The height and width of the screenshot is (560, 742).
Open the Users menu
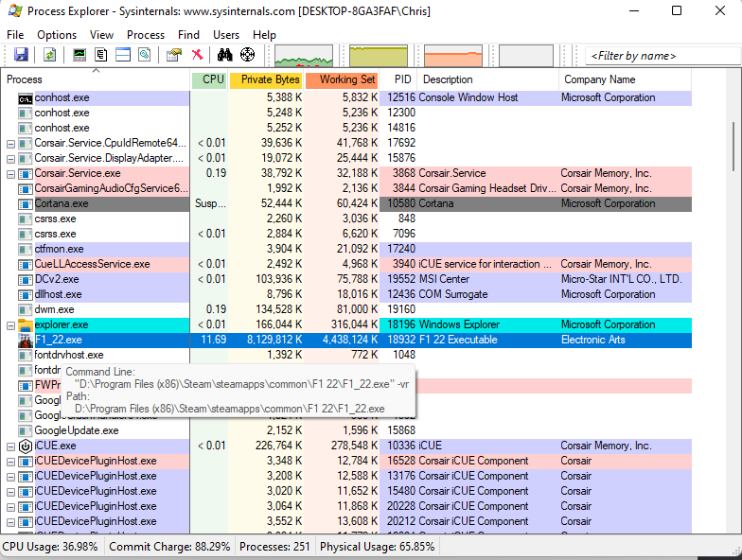click(226, 35)
